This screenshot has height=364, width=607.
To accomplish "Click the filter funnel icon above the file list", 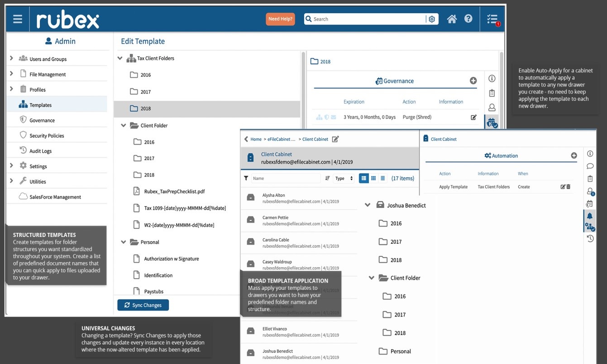I will click(246, 178).
